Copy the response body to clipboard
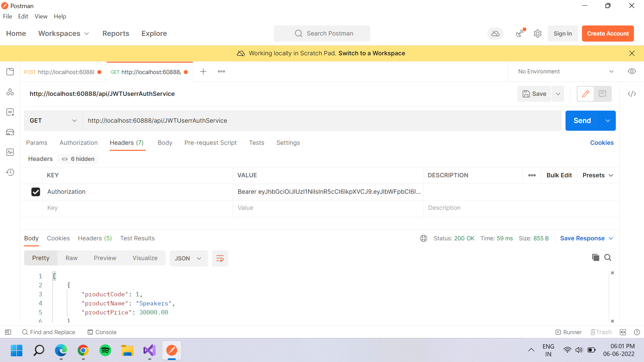This screenshot has height=362, width=644. point(596,257)
